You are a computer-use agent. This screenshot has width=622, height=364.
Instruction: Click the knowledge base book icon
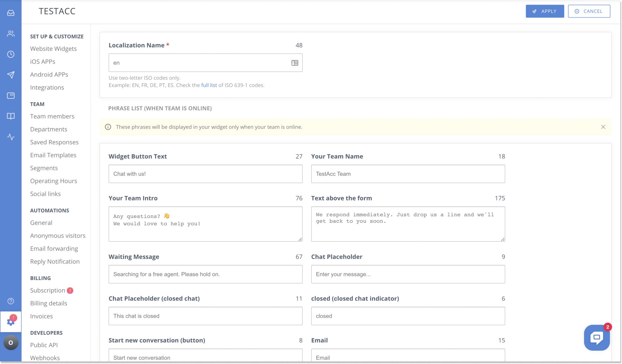[11, 116]
